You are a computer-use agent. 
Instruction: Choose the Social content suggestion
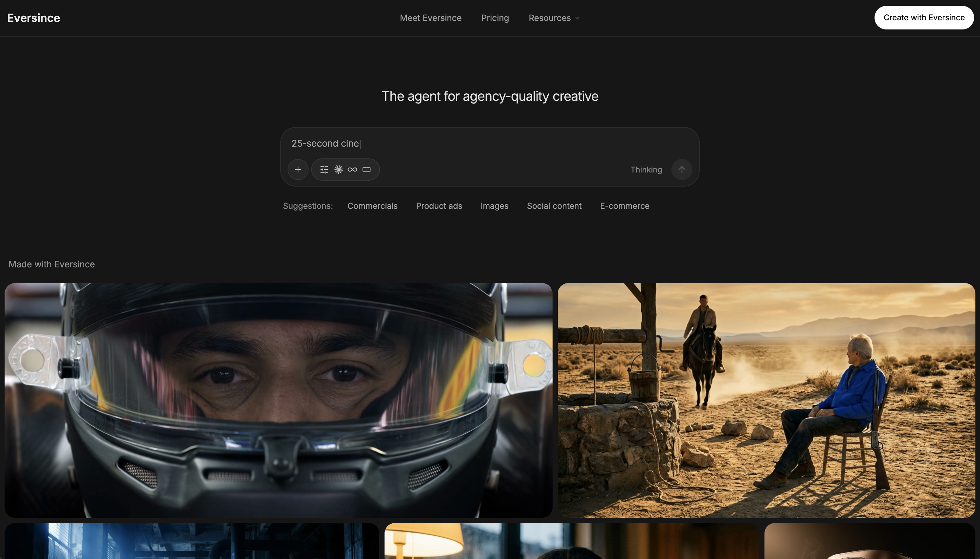point(554,206)
